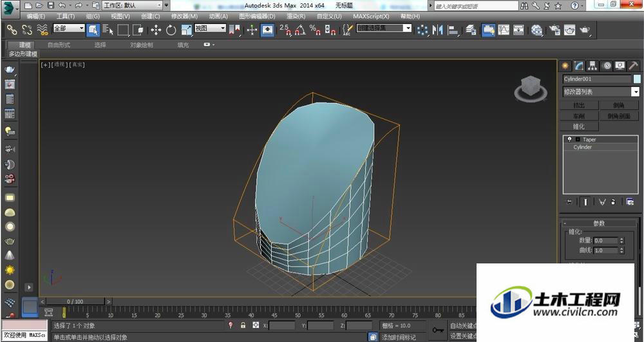644x342 pixels.
Task: Expand the quick access toolbar customize arrow
Action: tap(166, 5)
